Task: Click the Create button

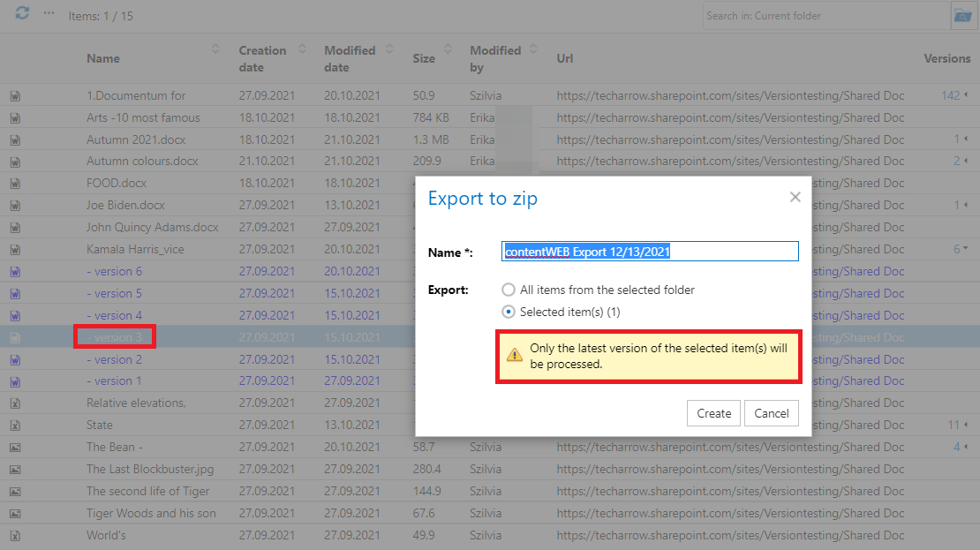Action: pyautogui.click(x=713, y=413)
